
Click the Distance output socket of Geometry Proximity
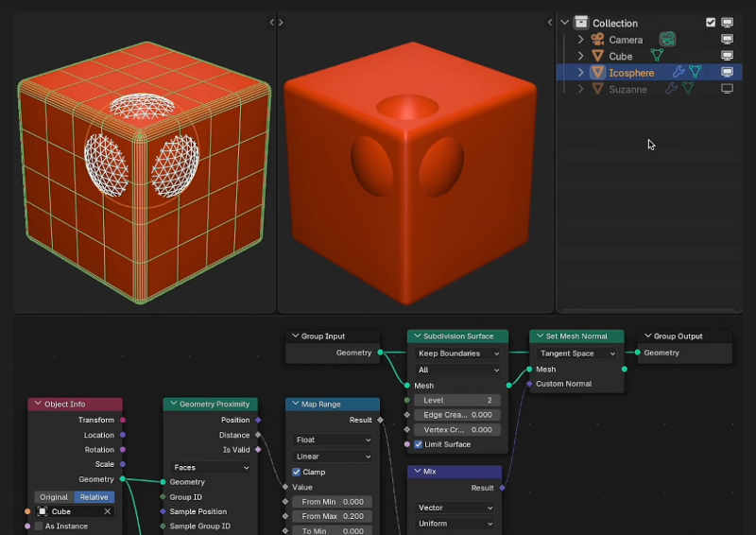258,435
